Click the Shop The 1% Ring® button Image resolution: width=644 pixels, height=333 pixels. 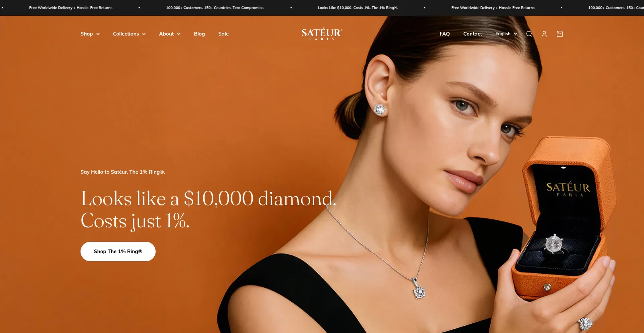pos(118,252)
